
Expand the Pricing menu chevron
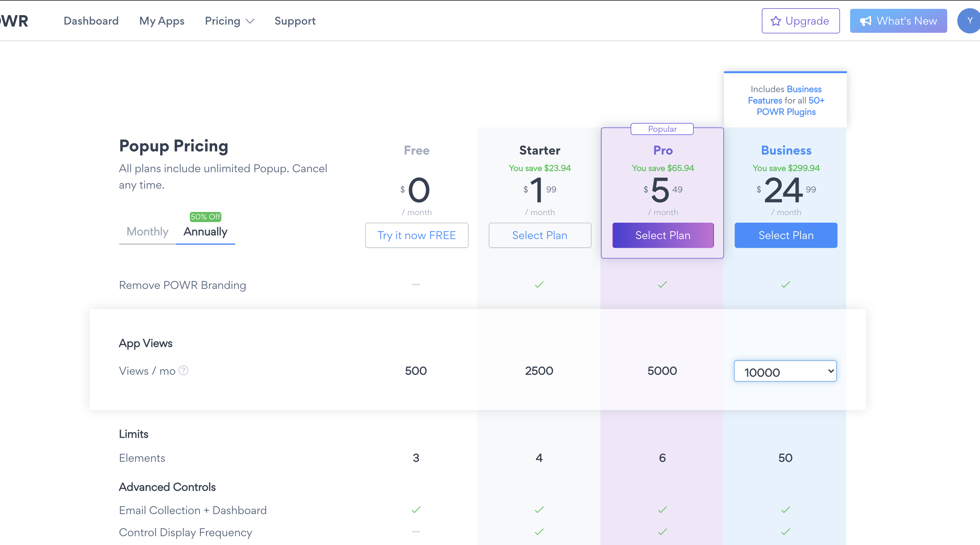coord(250,21)
